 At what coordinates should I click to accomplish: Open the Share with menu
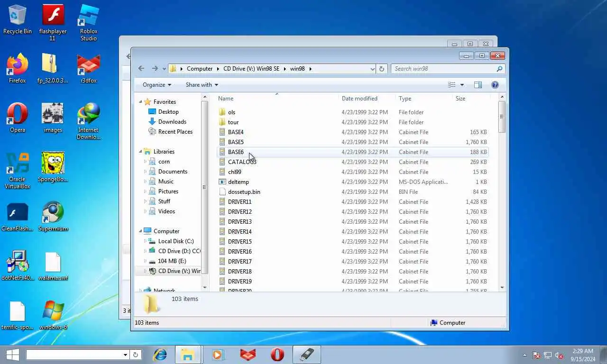click(x=202, y=85)
